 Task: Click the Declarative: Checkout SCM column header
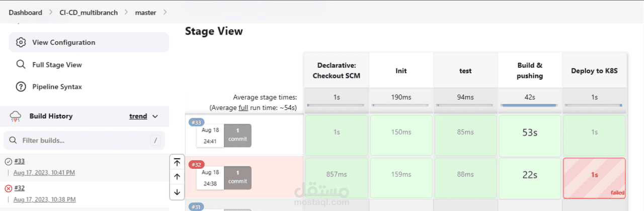[x=336, y=71]
